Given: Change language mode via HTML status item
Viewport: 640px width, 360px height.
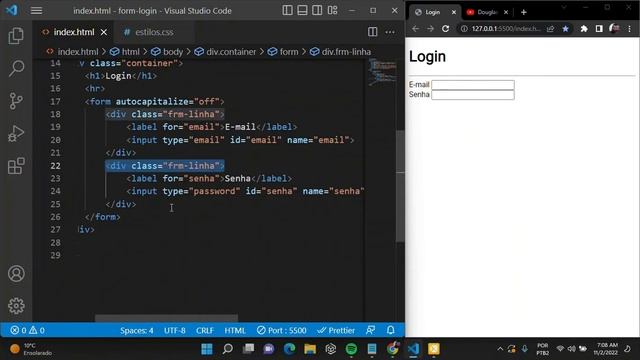Looking at the screenshot, I should pos(235,330).
